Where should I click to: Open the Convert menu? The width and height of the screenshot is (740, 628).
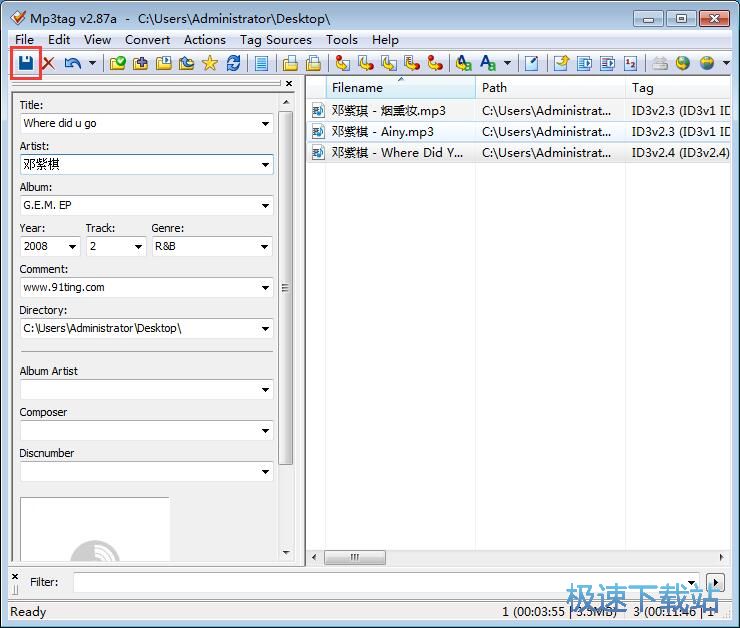pyautogui.click(x=147, y=40)
